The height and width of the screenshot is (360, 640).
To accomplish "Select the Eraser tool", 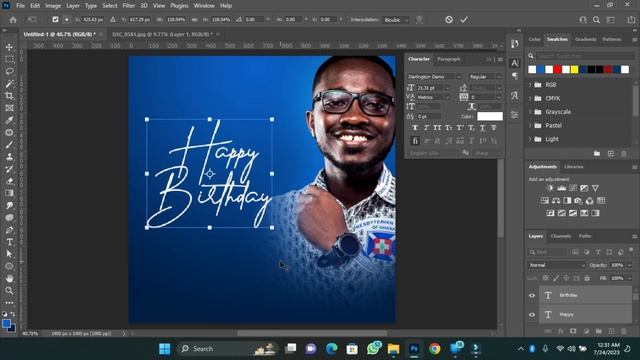I will [9, 181].
